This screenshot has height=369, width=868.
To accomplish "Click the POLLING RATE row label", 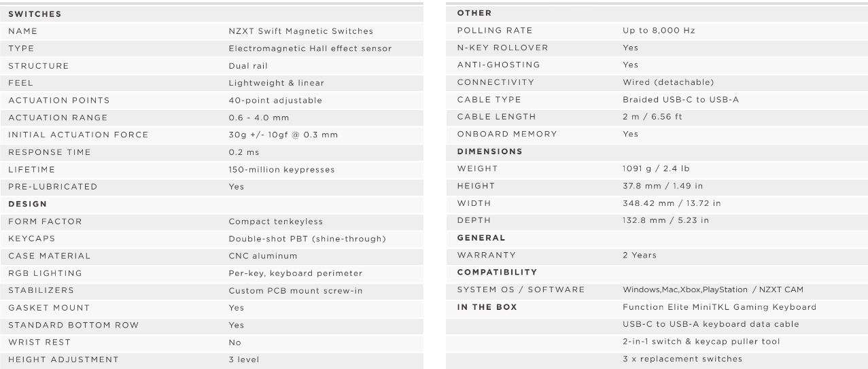I will pyautogui.click(x=495, y=31).
